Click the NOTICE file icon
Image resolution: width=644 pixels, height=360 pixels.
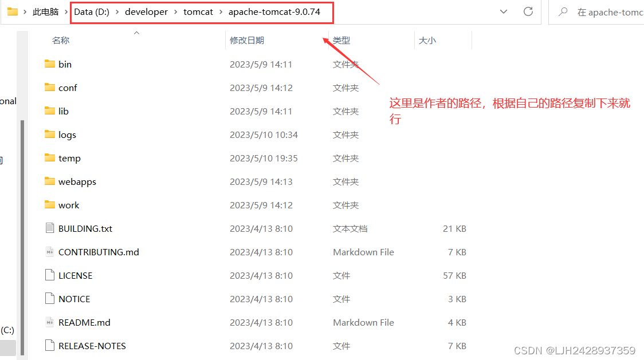click(50, 298)
